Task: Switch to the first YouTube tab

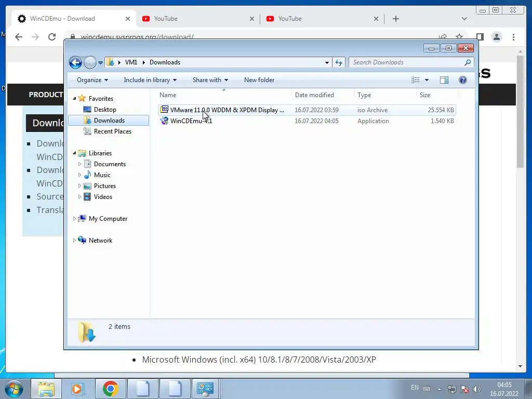Action: click(x=198, y=19)
